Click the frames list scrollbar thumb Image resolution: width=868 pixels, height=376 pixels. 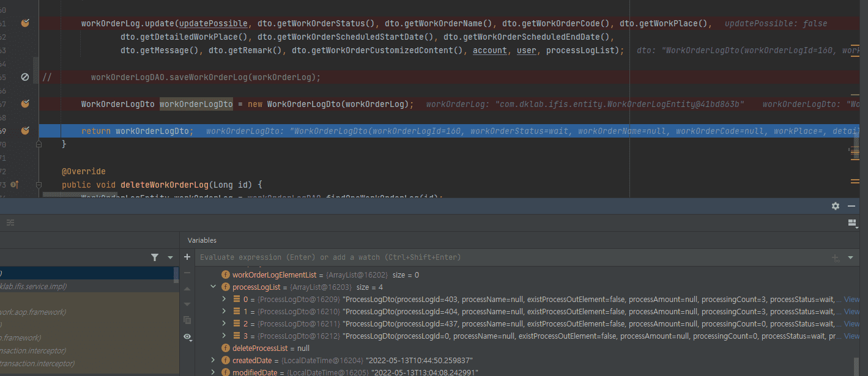(x=176, y=275)
